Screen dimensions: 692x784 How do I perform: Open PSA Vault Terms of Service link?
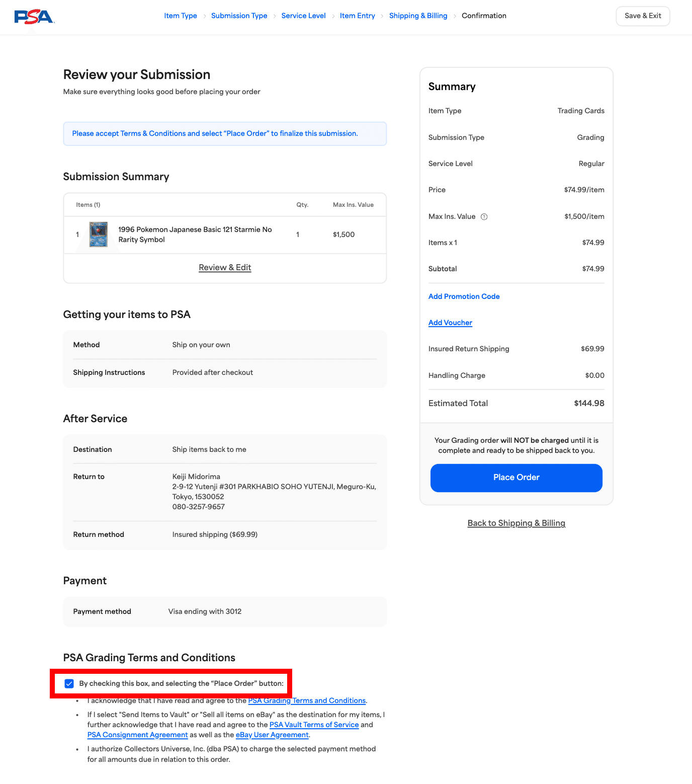(314, 725)
